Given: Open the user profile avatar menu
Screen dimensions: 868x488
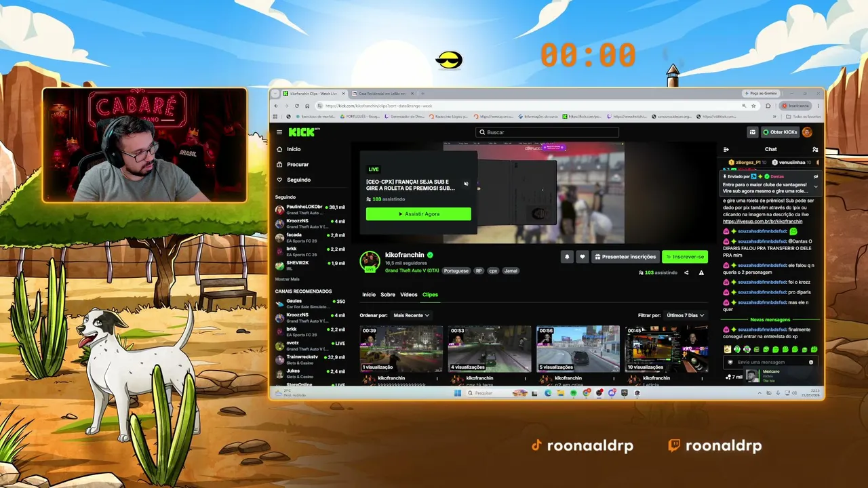Looking at the screenshot, I should click(x=807, y=132).
